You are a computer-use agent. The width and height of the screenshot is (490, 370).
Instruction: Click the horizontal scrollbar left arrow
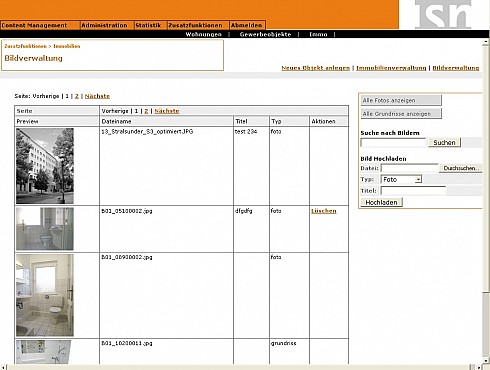(x=3, y=367)
